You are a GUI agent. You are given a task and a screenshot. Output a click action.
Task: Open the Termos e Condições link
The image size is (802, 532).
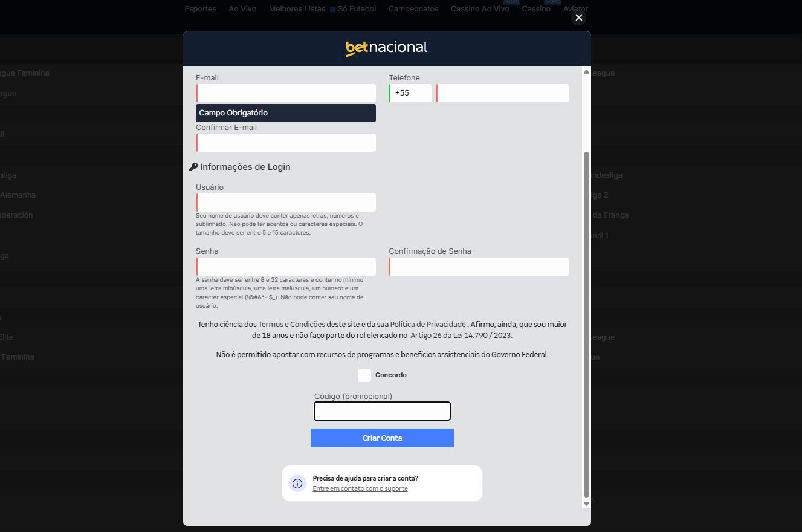point(291,325)
